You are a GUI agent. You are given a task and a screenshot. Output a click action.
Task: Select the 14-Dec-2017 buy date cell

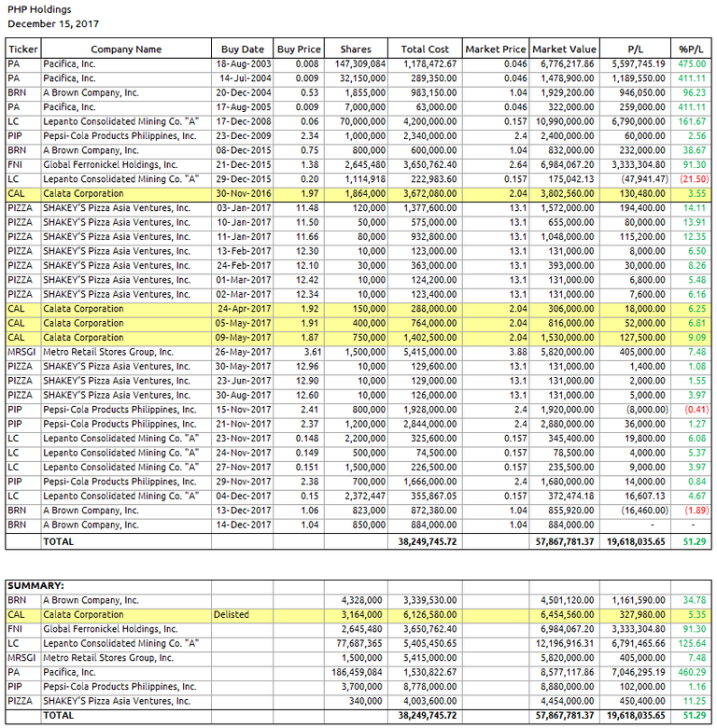tap(243, 525)
